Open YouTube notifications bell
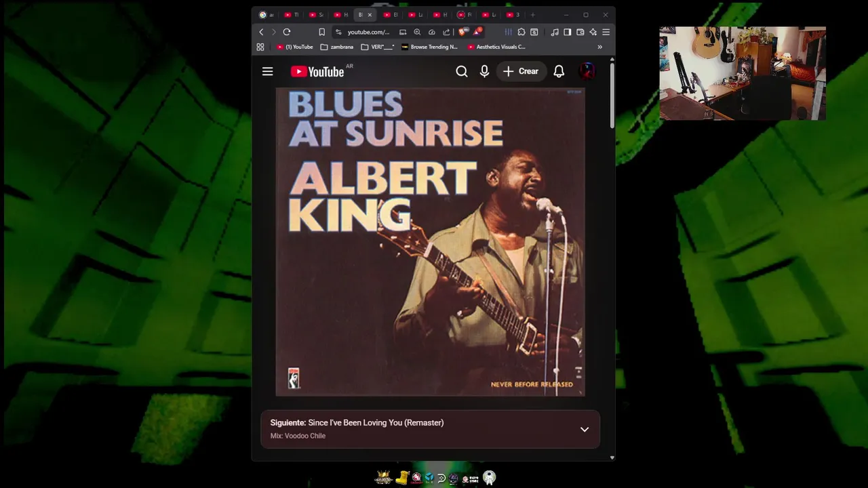 pos(559,71)
